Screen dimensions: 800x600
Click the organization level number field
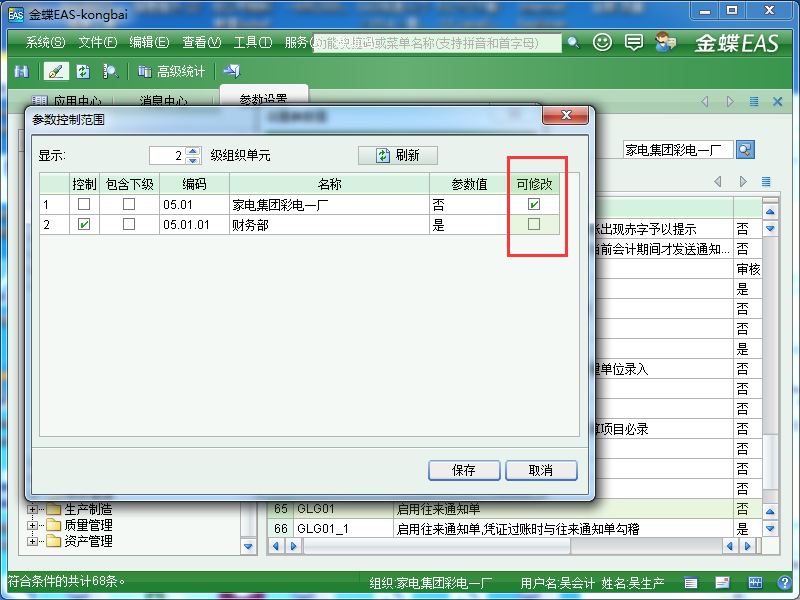pyautogui.click(x=167, y=156)
